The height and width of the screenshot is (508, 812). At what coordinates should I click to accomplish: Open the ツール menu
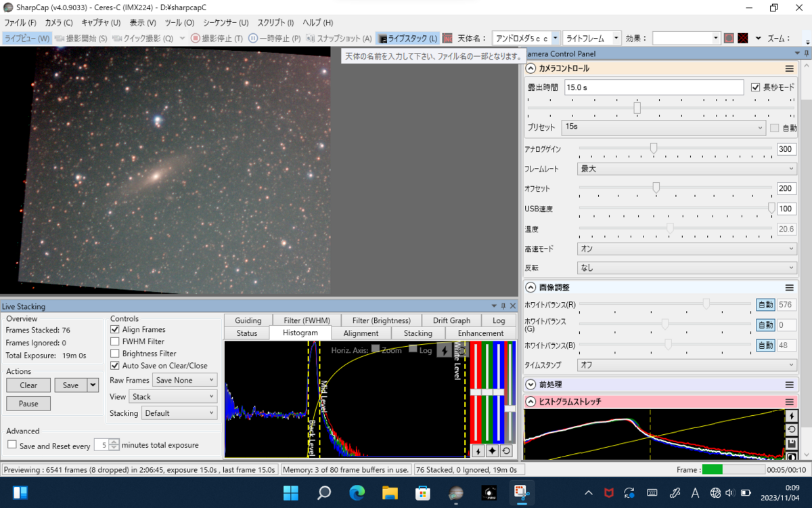click(x=179, y=22)
